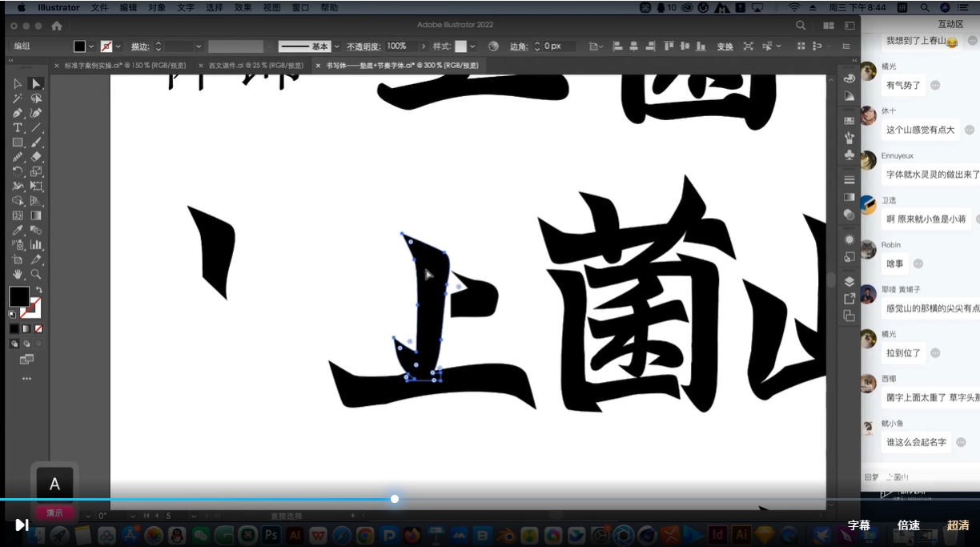This screenshot has height=547, width=980.
Task: Select the Eyedropper tool
Action: (18, 231)
